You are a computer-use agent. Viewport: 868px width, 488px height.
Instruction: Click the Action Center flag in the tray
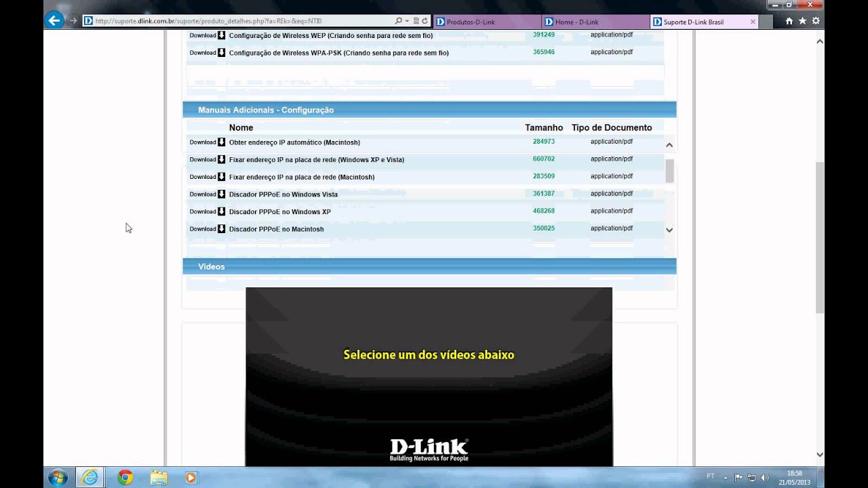738,477
